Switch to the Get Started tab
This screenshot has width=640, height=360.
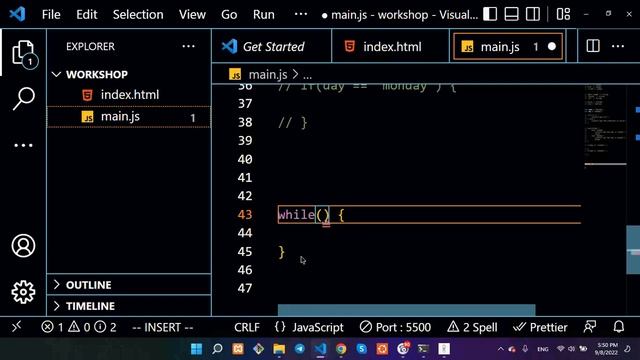[272, 47]
